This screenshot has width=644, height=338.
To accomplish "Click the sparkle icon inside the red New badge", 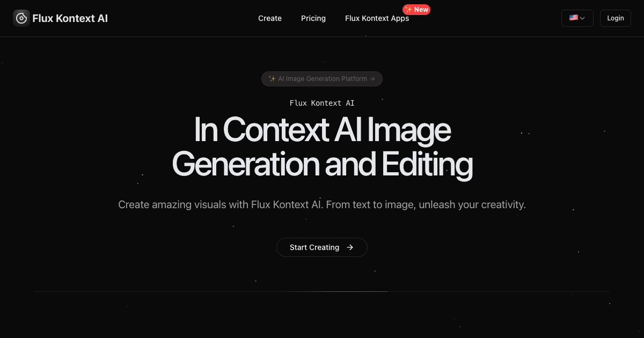I will point(410,9).
